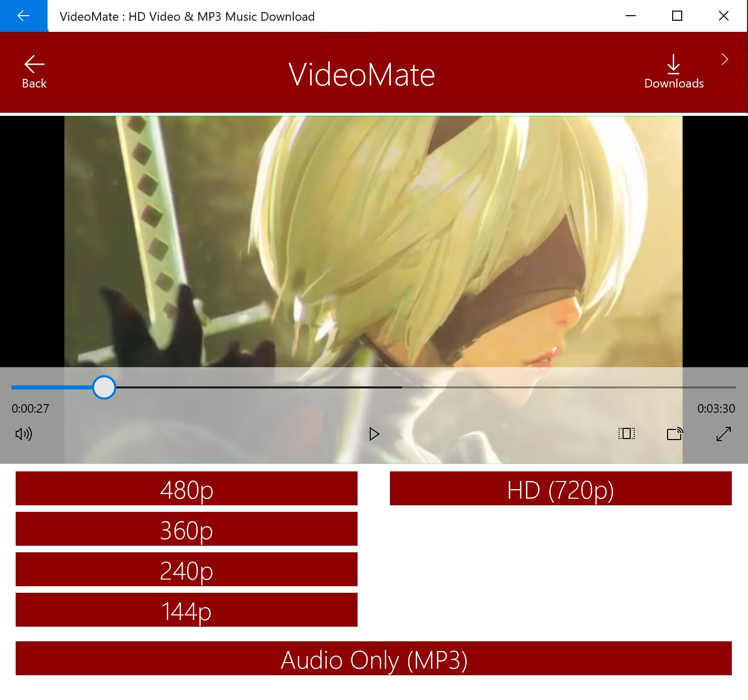The width and height of the screenshot is (748, 700).
Task: Download the video in HD (720p)
Action: click(x=561, y=489)
